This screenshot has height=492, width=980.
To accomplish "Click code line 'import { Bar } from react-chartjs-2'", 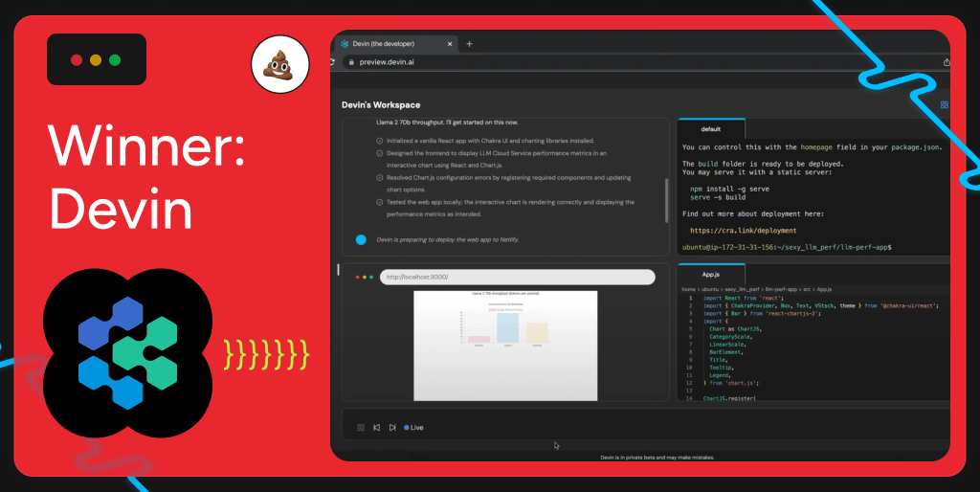I will coord(762,314).
